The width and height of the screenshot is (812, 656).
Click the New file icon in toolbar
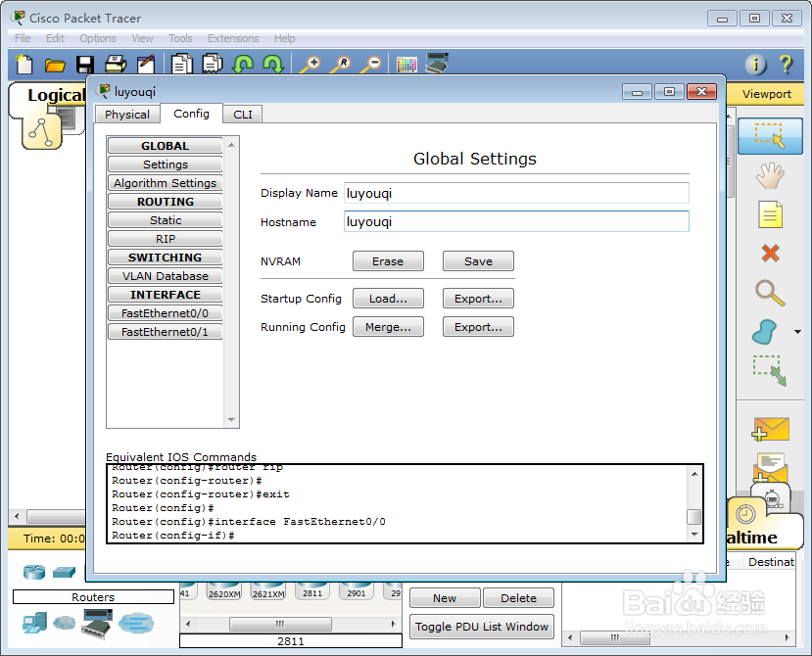[24, 65]
